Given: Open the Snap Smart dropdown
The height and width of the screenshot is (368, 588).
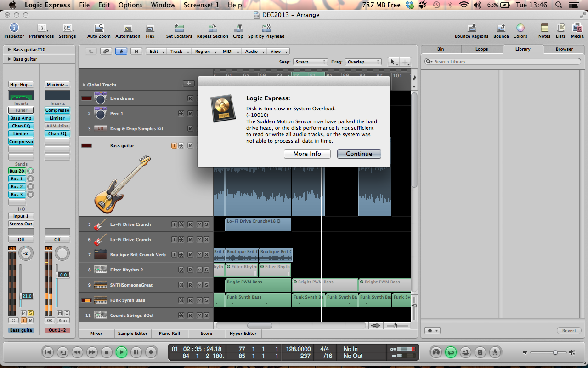Looking at the screenshot, I should tap(310, 62).
